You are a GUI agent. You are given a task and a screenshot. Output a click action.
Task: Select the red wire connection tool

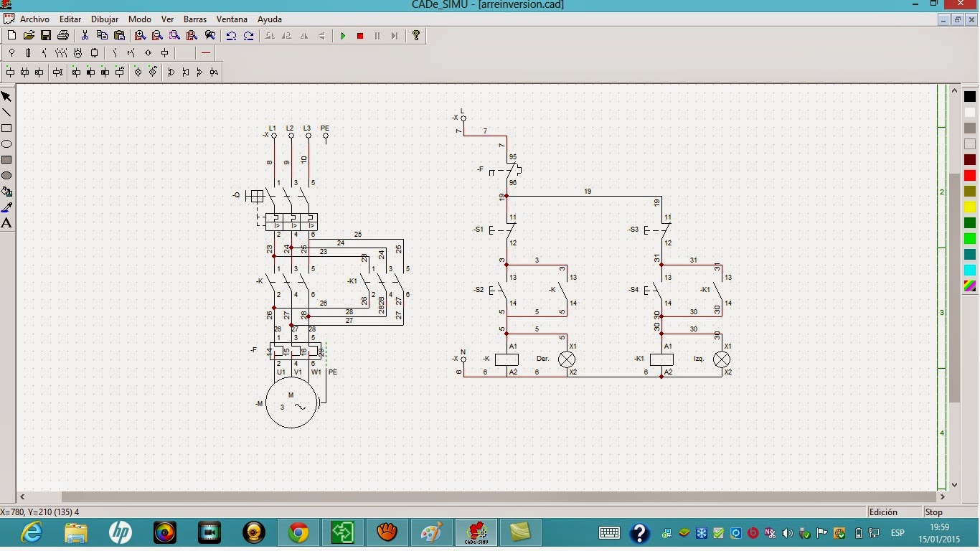[x=206, y=53]
